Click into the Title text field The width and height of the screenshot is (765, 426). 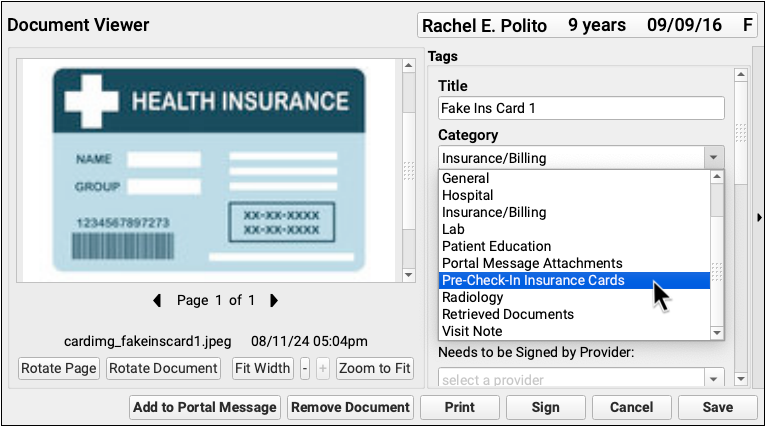581,109
